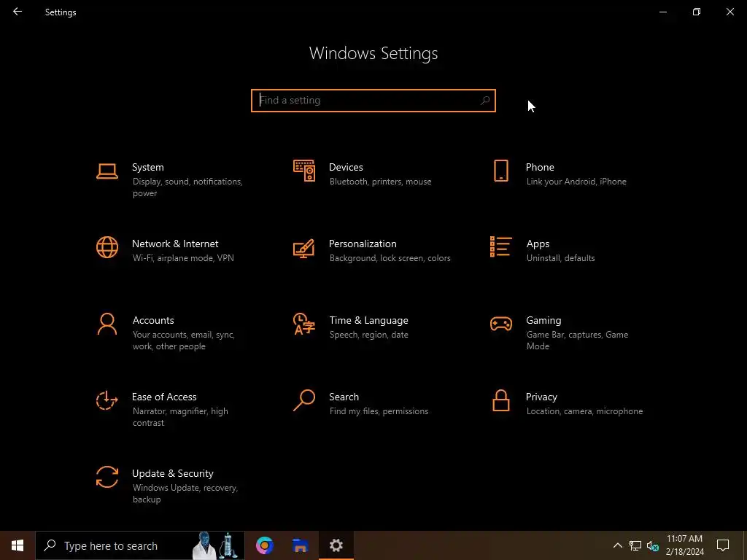Screen dimensions: 747x560
Task: Open the taskbar clock and date
Action: click(x=684, y=545)
